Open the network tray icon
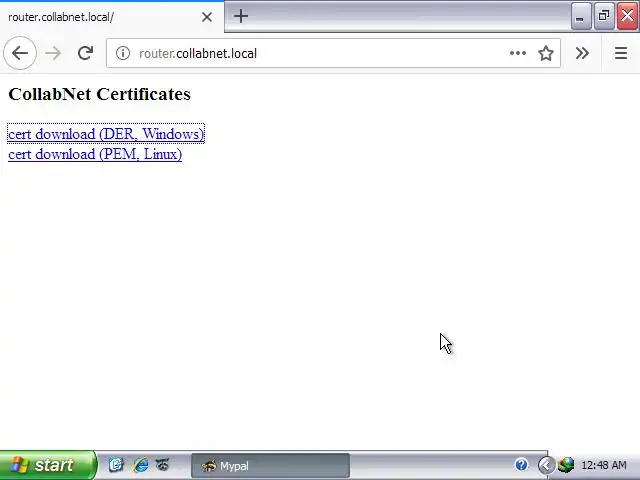Viewport: 640px width, 480px height. (x=566, y=465)
